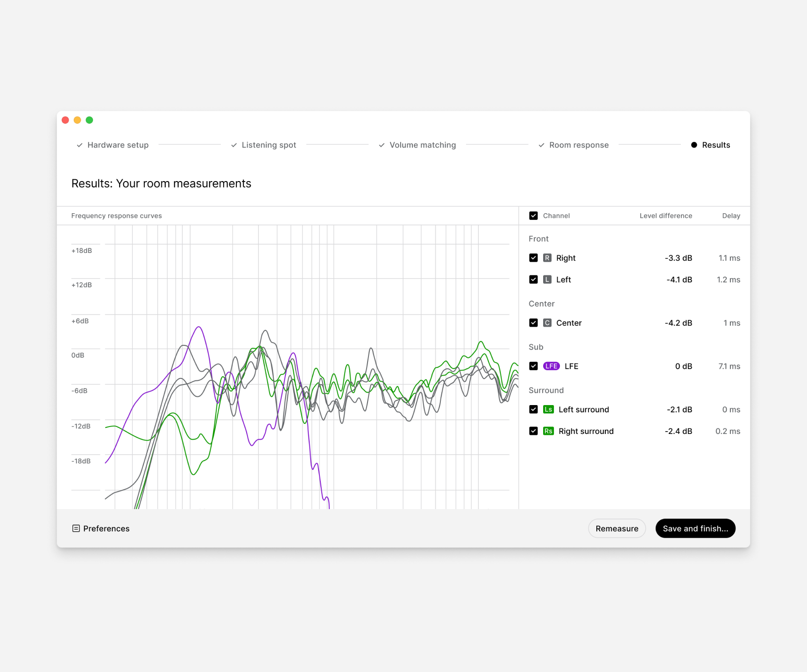This screenshot has height=672, width=807.
Task: Select the green Ls surround badge
Action: [548, 409]
